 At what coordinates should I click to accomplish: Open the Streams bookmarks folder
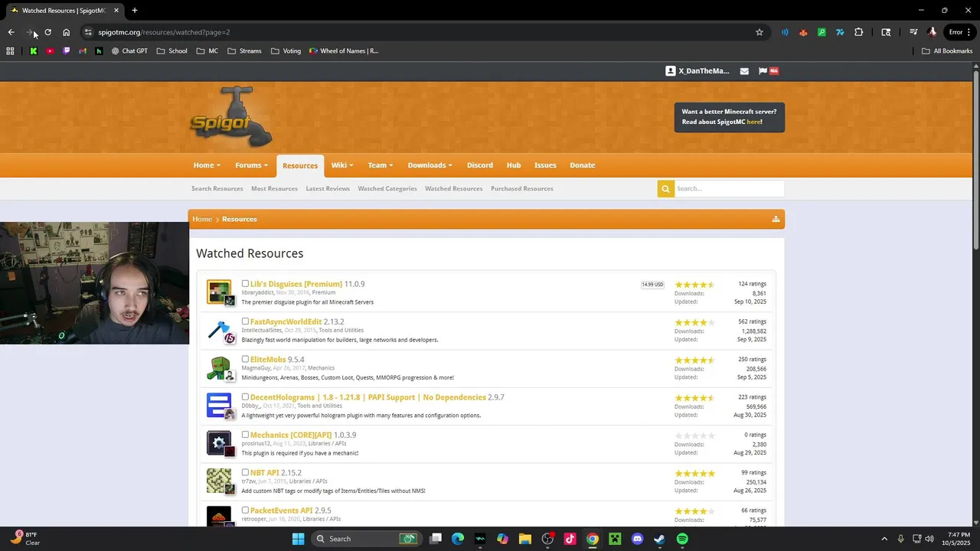pyautogui.click(x=244, y=51)
